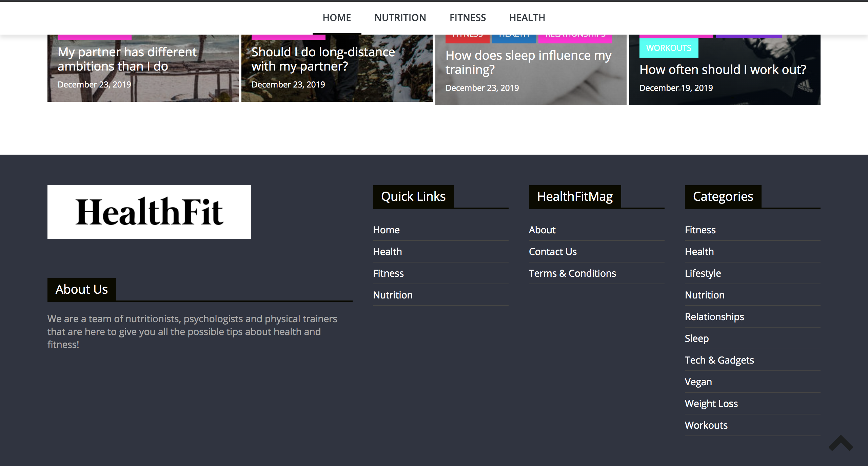Choose Tech & Gadgets category
This screenshot has width=868, height=466.
[x=719, y=360]
